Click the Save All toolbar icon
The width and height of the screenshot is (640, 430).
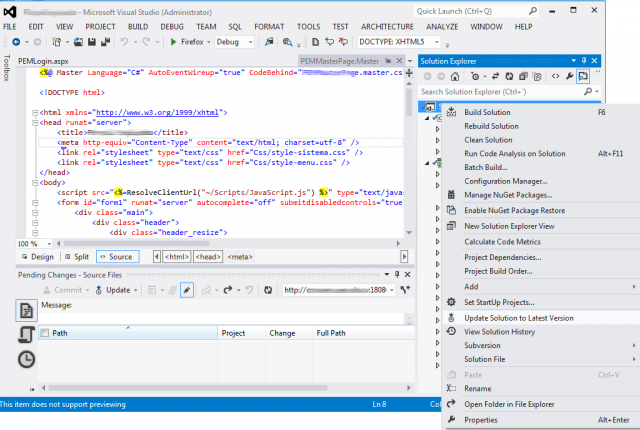pyautogui.click(x=105, y=42)
